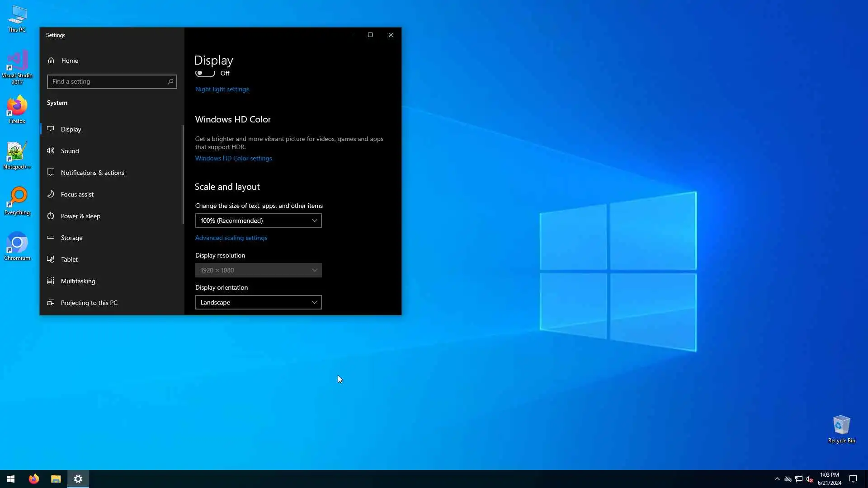This screenshot has height=488, width=868.
Task: Expand the 100% (Recommended) scaling dropdown
Action: click(258, 221)
